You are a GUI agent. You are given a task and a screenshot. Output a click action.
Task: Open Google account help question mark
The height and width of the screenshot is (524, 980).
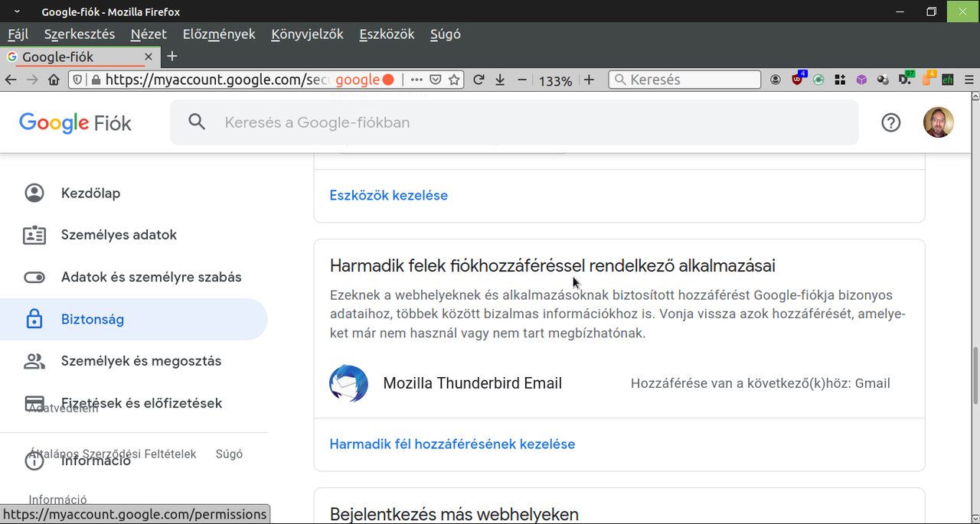[x=890, y=122]
